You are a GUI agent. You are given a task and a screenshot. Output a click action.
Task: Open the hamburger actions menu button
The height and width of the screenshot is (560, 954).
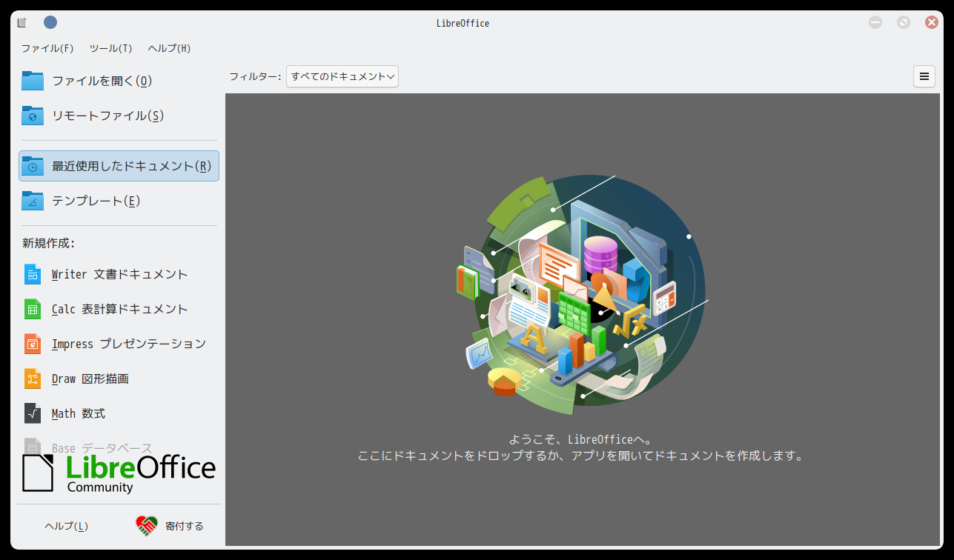pyautogui.click(x=924, y=76)
